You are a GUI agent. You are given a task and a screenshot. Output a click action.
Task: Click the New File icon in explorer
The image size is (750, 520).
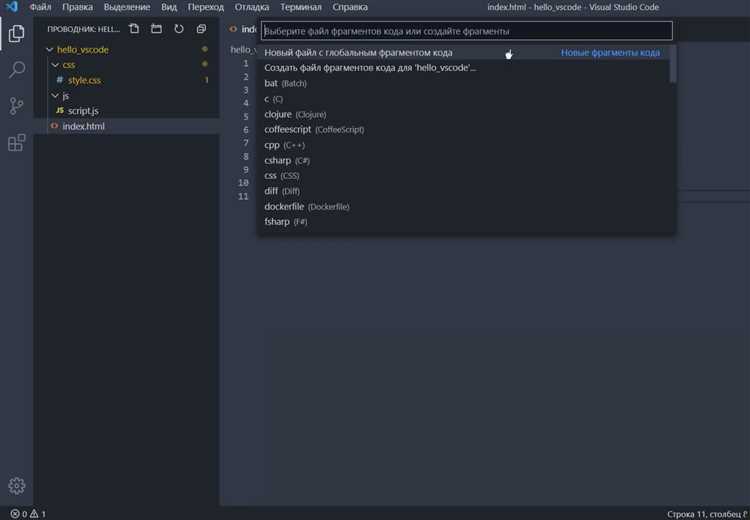pyautogui.click(x=134, y=29)
